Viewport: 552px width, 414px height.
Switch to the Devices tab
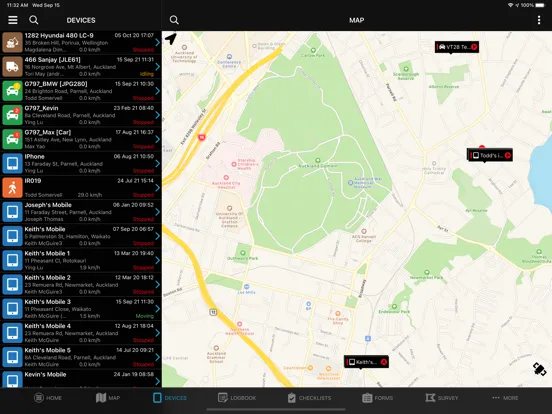170,398
